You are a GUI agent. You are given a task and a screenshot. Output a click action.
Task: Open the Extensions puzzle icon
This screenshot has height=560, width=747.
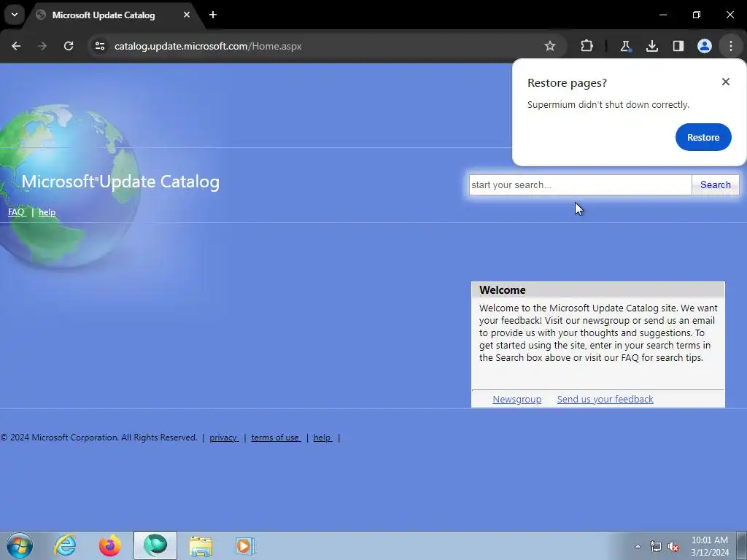tap(587, 46)
